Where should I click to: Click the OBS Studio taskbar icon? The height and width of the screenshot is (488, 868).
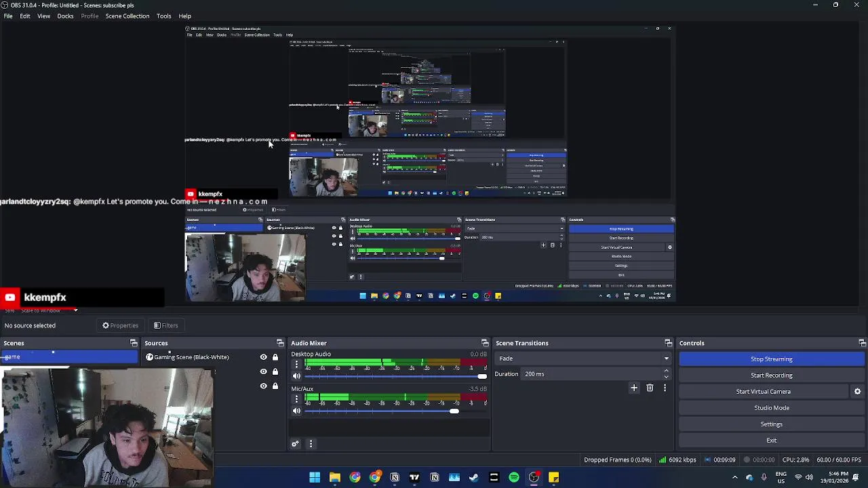534,478
